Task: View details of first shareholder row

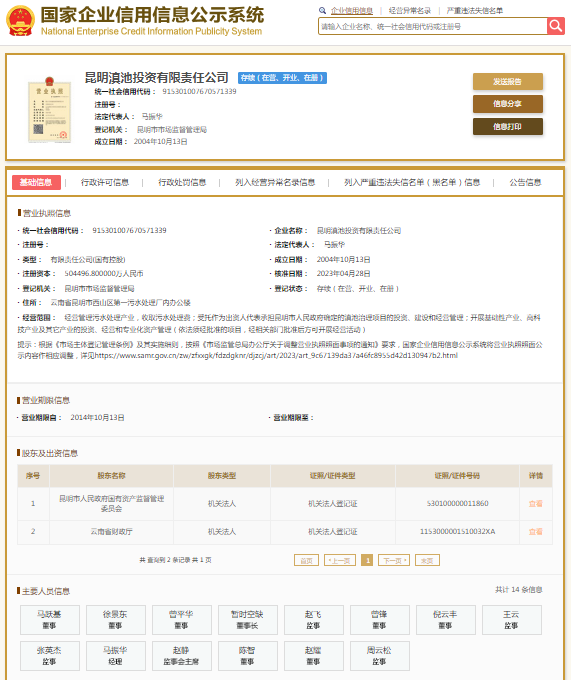Action: click(536, 503)
